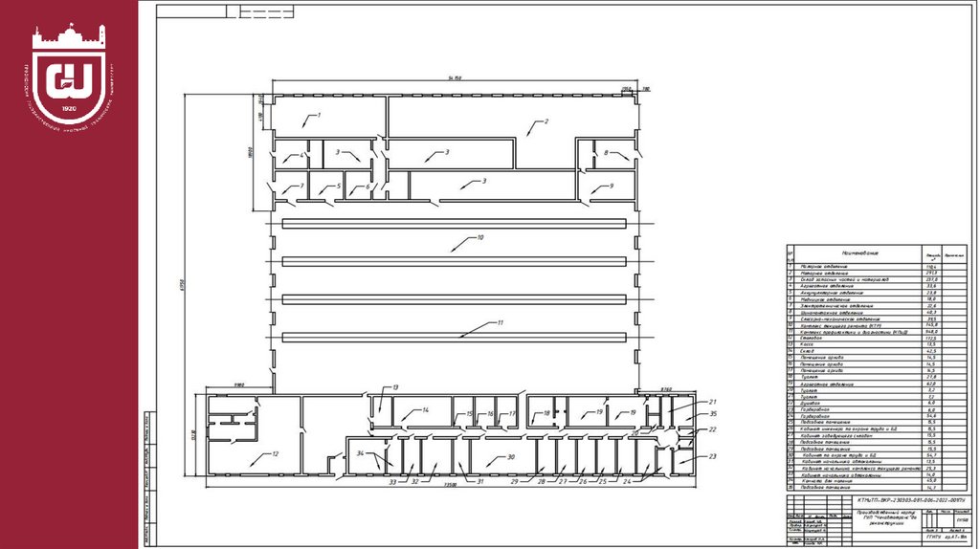Select room number 5 on the plan
Image resolution: width=980 pixels, height=549 pixels.
(339, 187)
